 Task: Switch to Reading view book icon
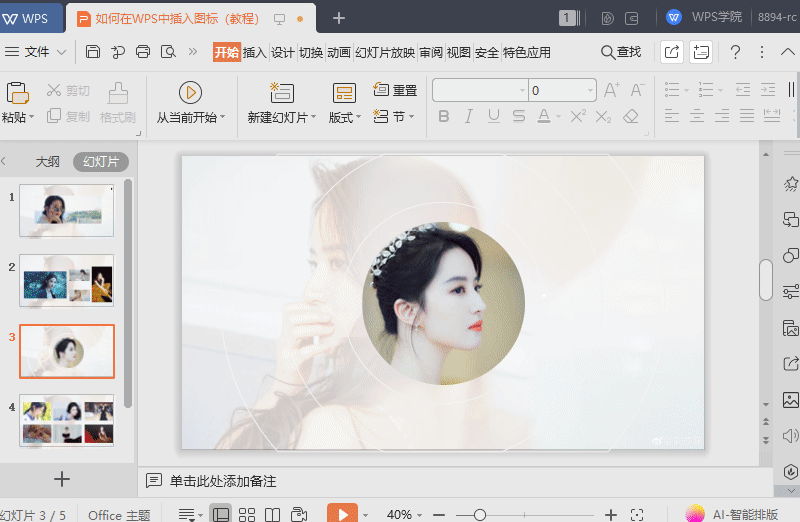coord(272,514)
